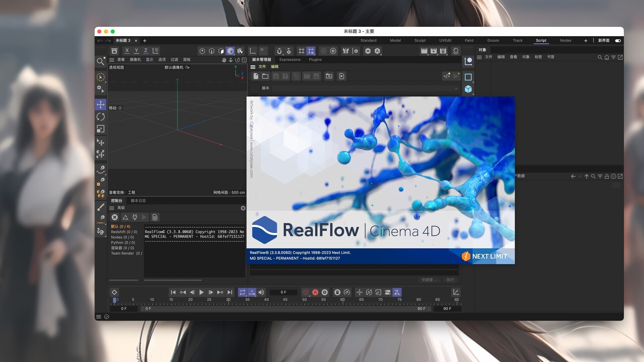This screenshot has height=362, width=644.
Task: Open render settings clapperboard gear icon
Action: [443, 51]
